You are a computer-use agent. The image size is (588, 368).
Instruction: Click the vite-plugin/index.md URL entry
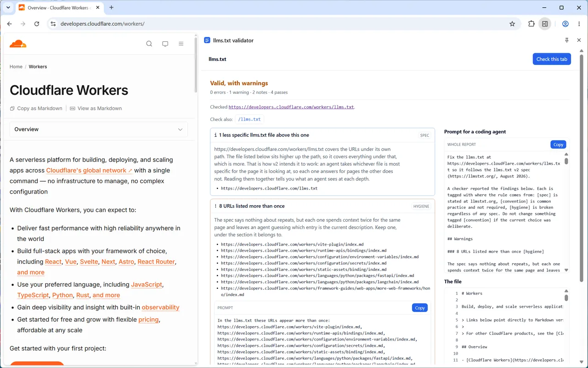click(292, 244)
